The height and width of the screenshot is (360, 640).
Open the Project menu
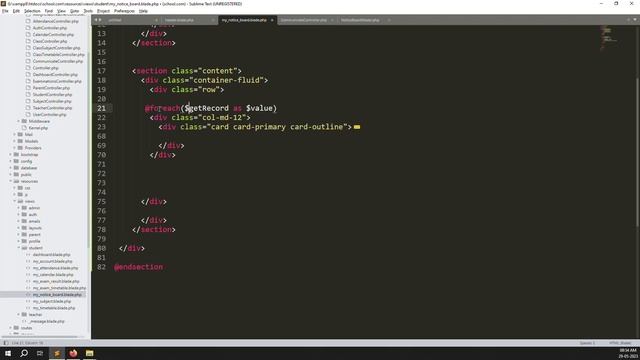click(103, 11)
